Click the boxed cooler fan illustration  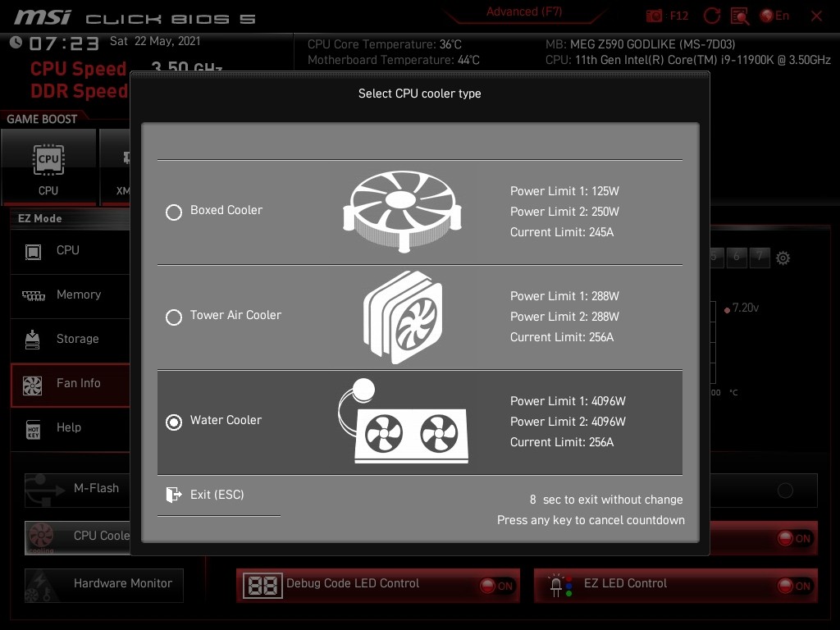tap(402, 211)
